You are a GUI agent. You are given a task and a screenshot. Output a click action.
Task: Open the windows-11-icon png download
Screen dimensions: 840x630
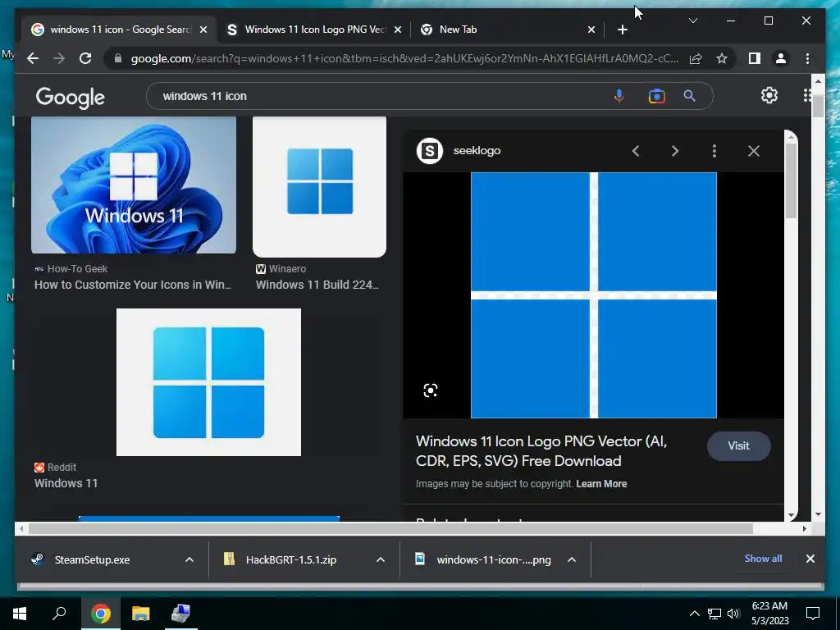(x=493, y=559)
